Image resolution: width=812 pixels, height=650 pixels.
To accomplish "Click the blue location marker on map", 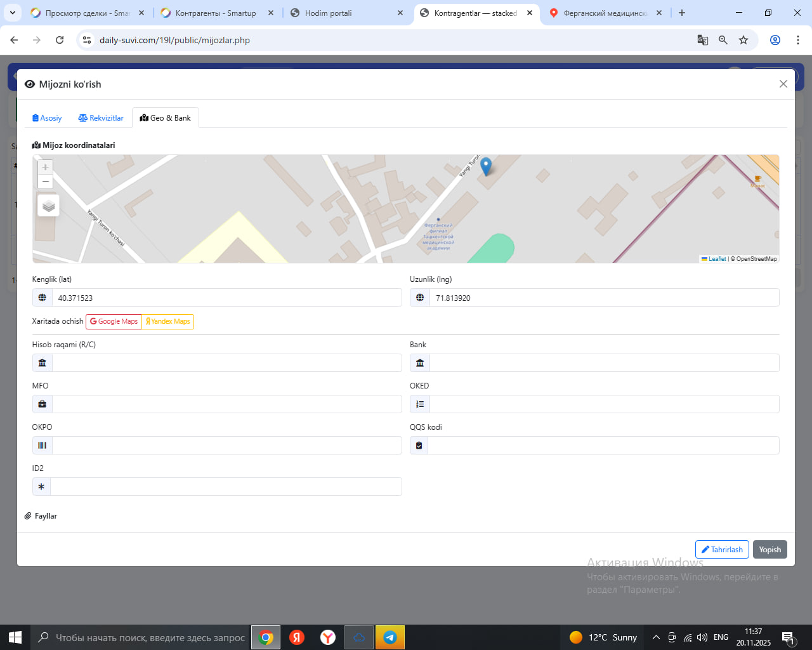I will coord(486,166).
